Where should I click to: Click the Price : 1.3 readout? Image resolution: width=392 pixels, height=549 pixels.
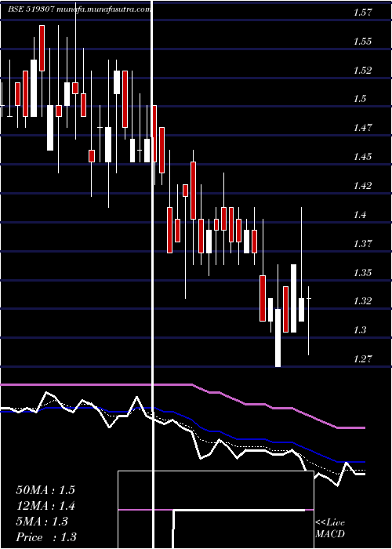pos(46,537)
